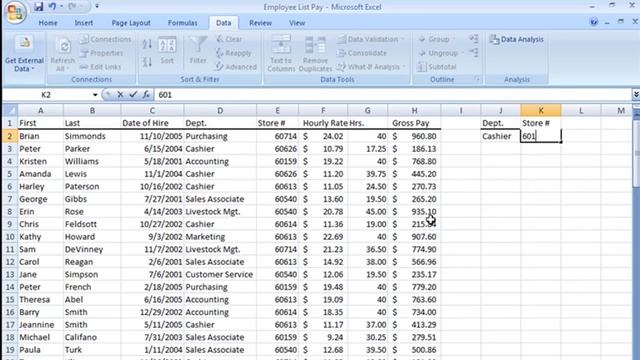Open the Excel Help question mark
Screen dimensions: 640x360
coord(594,22)
